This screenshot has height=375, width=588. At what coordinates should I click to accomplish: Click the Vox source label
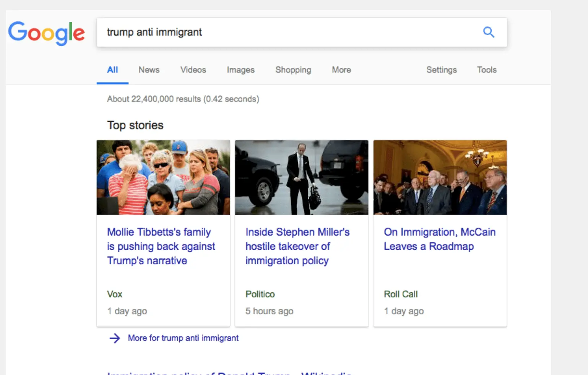pos(115,294)
